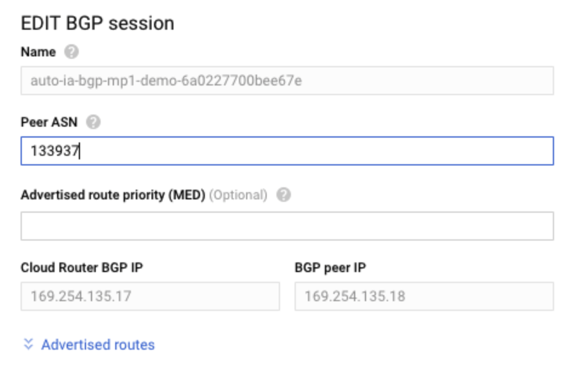Place cursor at end of 133937 text
Image resolution: width=588 pixels, height=383 pixels.
click(x=79, y=151)
